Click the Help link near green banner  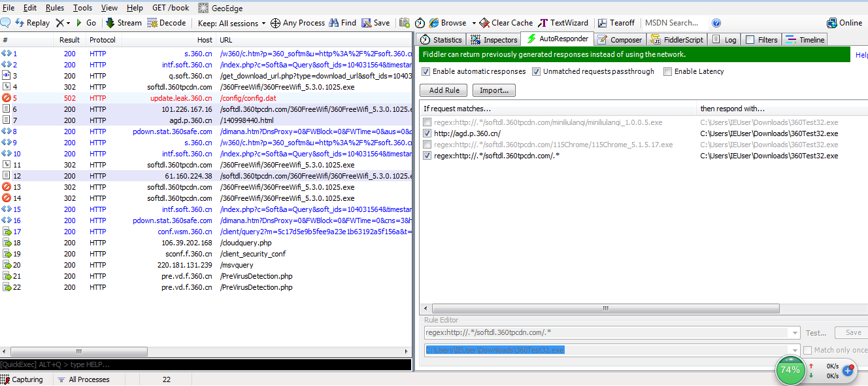point(861,55)
